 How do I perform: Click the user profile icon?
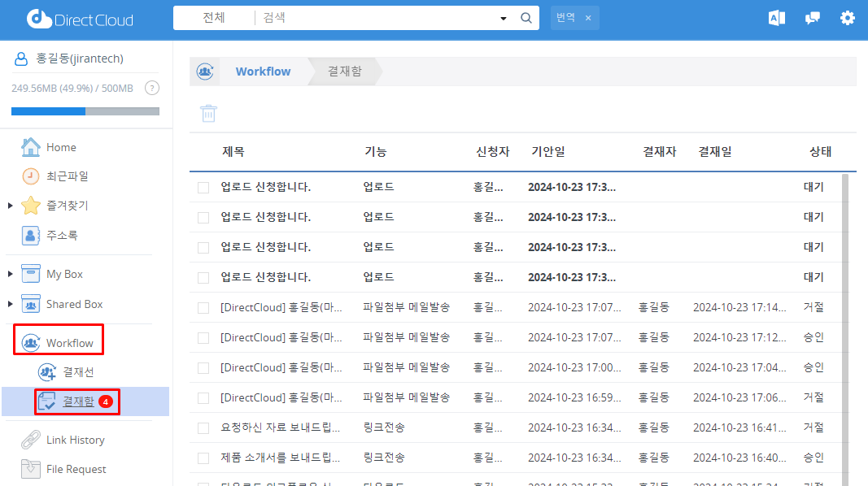click(21, 59)
